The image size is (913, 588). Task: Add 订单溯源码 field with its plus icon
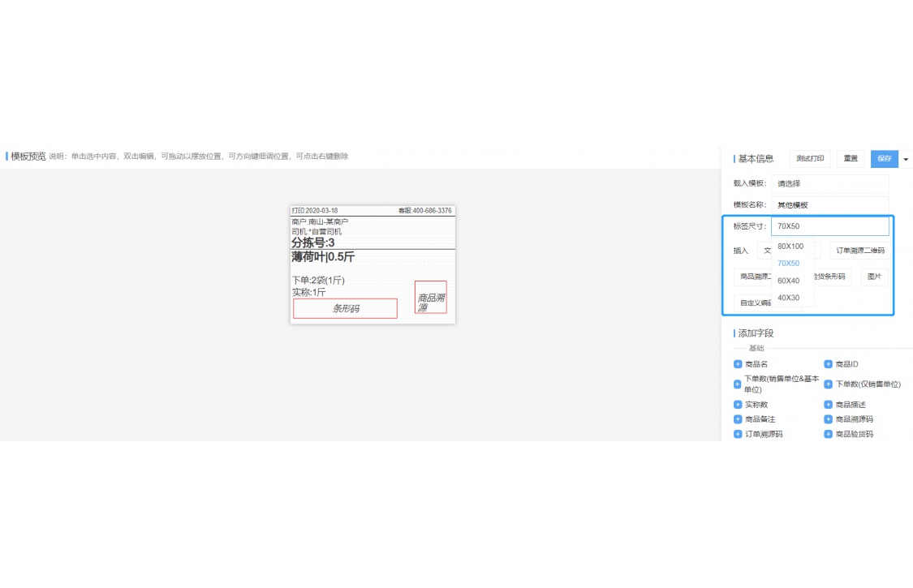(x=738, y=434)
